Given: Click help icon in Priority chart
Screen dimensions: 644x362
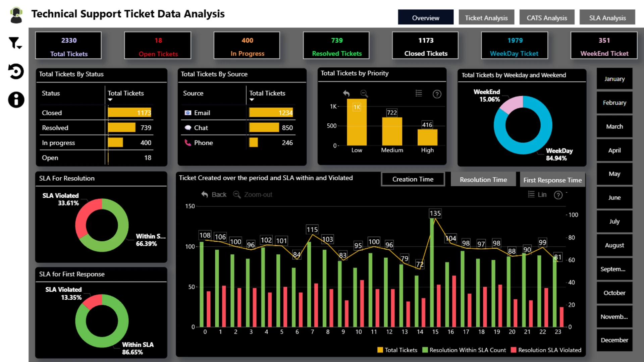Looking at the screenshot, I should coord(437,94).
